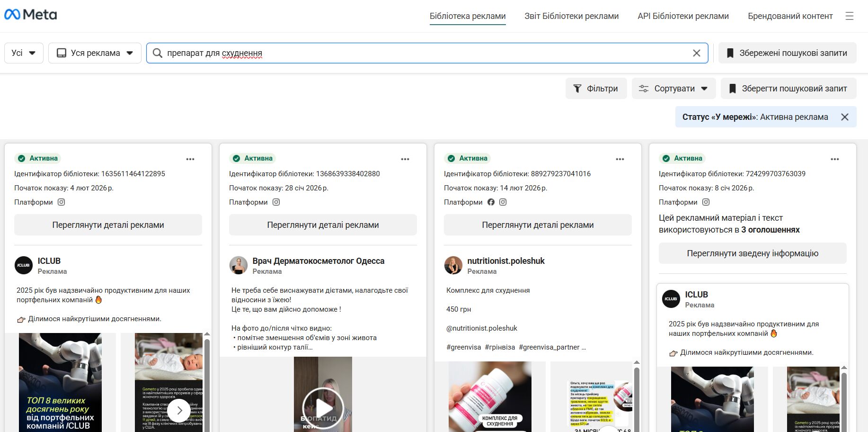Click the #грінвіза hashtag
Screen dimensions: 868x432
coord(500,347)
